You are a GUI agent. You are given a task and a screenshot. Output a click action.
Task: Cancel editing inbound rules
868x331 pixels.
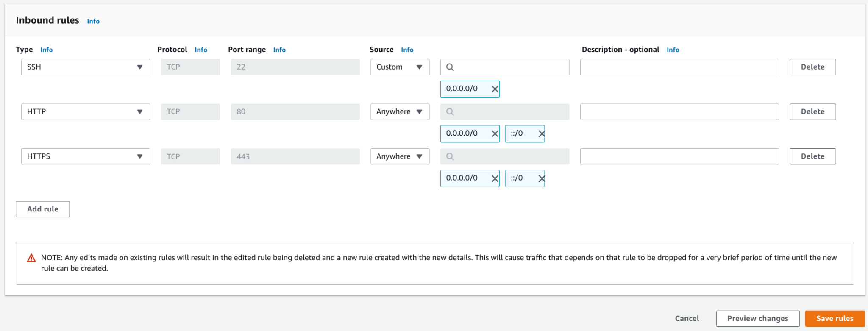(x=687, y=319)
